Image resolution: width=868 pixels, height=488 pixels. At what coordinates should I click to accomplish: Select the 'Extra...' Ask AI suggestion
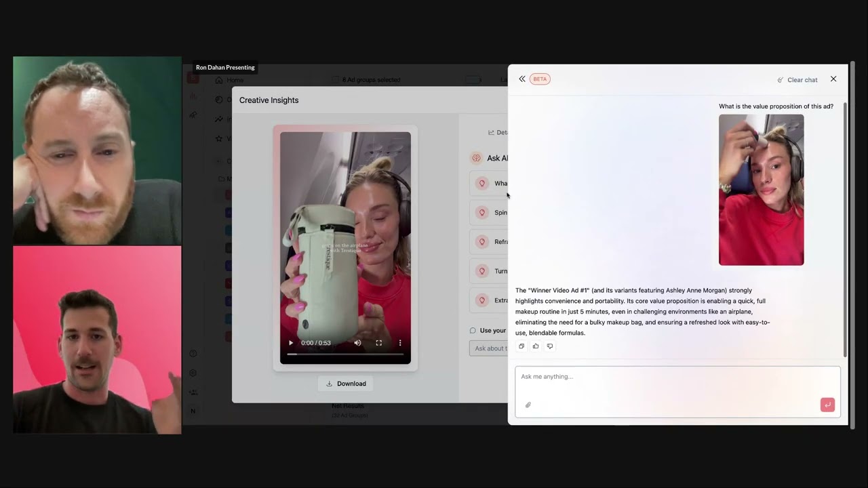488,300
